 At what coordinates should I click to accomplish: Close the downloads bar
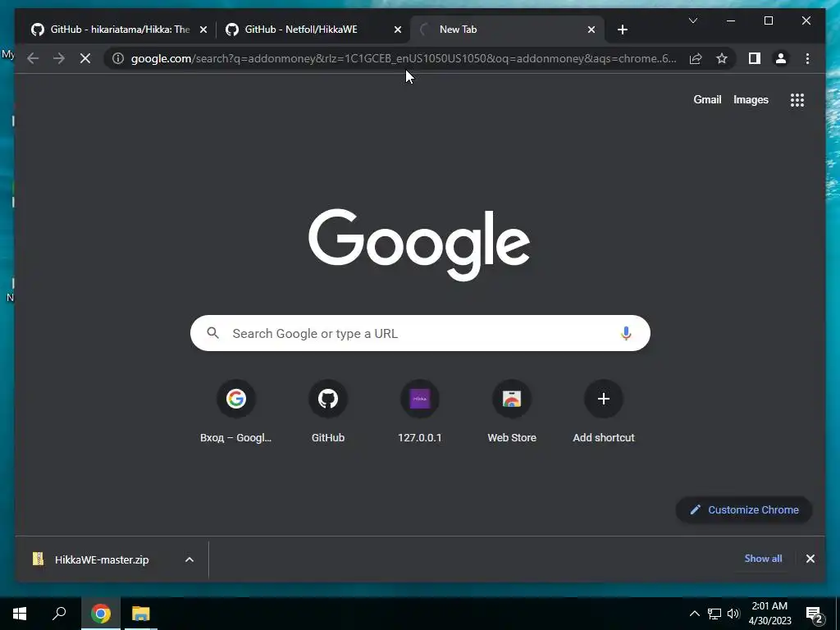[810, 559]
